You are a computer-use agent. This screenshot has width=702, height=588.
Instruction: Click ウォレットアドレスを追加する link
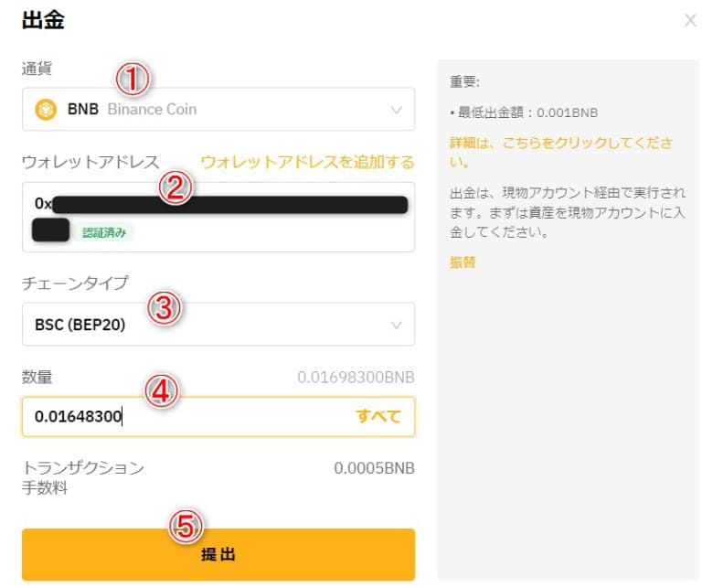307,162
